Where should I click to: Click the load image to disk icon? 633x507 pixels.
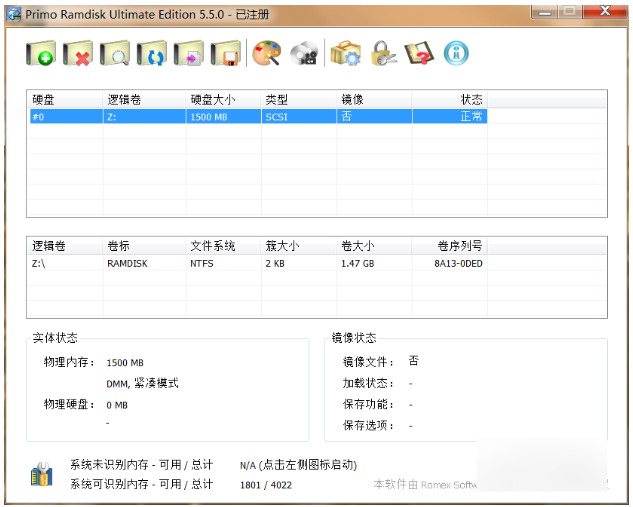[x=189, y=53]
